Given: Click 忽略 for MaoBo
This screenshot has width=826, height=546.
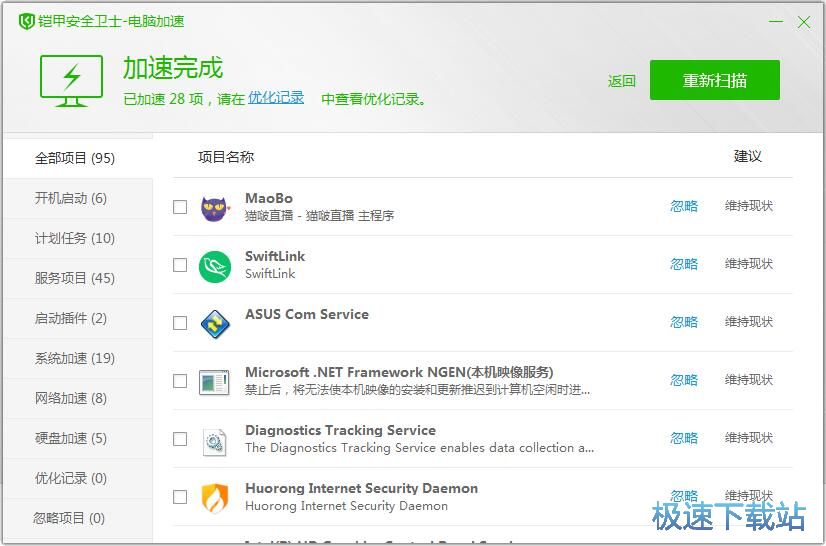Looking at the screenshot, I should (x=684, y=206).
